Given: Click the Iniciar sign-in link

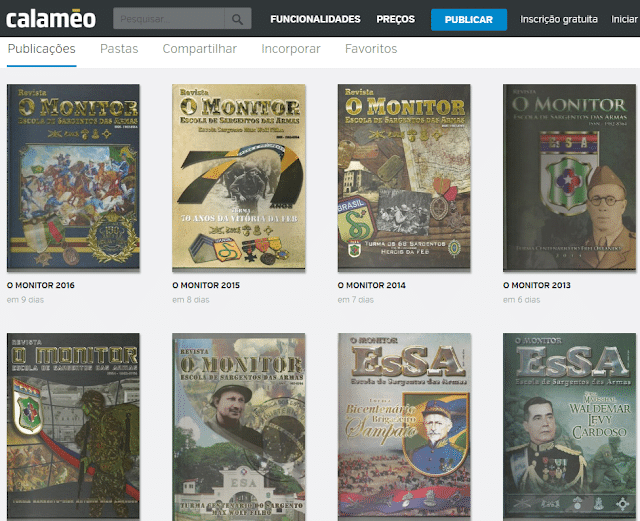Looking at the screenshot, I should point(624,19).
